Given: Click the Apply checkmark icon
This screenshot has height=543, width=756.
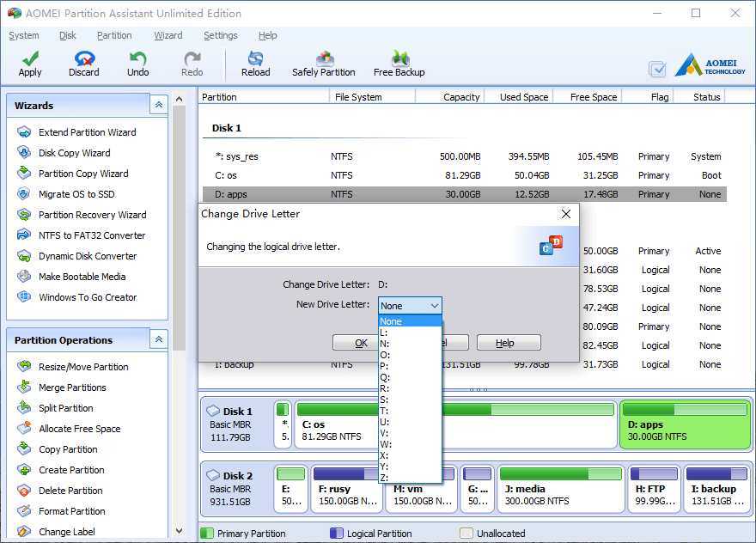Looking at the screenshot, I should click(x=30, y=58).
